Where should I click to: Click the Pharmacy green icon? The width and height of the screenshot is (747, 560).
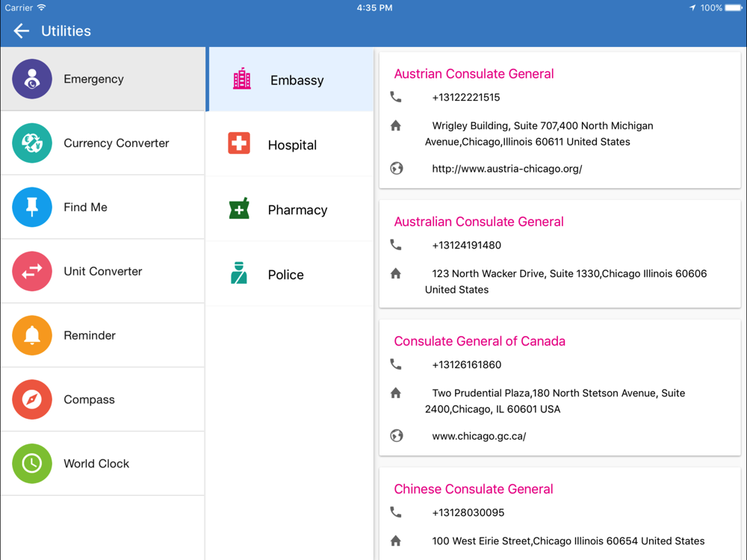239,208
